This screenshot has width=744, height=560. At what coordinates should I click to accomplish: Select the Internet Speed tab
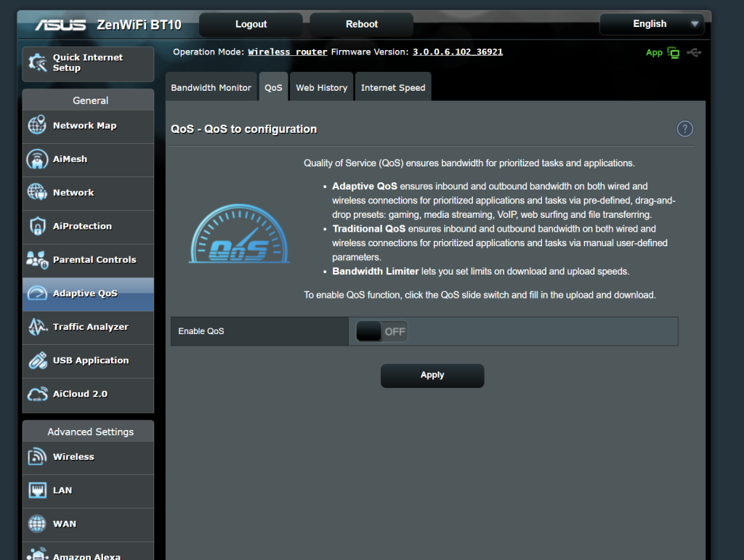coord(393,88)
